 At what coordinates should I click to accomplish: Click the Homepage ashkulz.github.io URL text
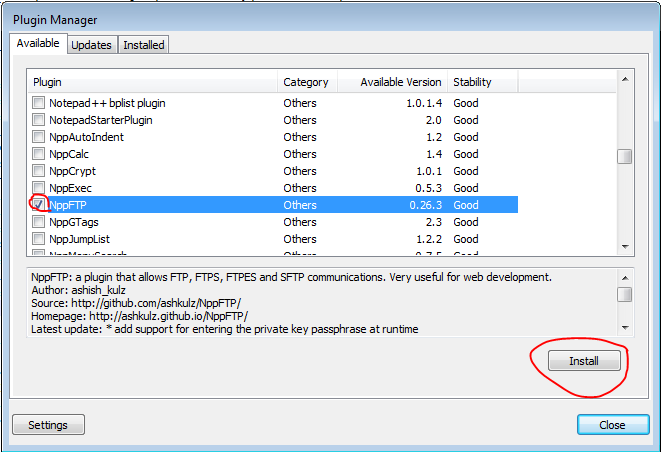point(169,316)
